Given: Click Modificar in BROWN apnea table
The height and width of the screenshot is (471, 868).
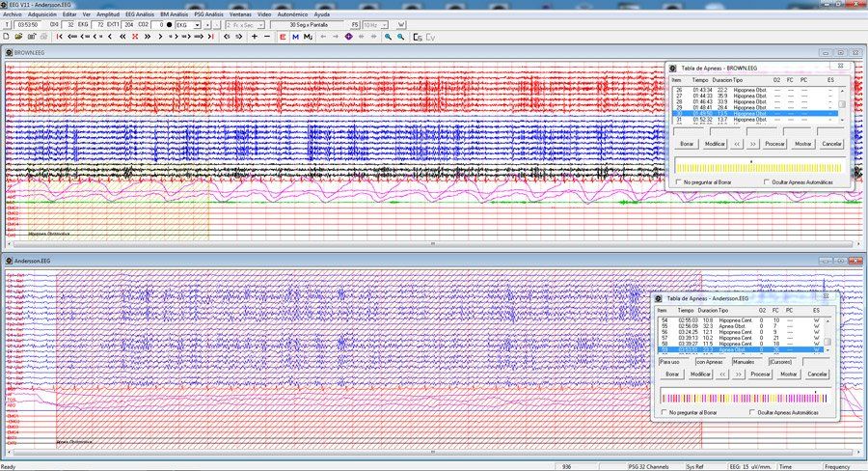Looking at the screenshot, I should [x=715, y=144].
